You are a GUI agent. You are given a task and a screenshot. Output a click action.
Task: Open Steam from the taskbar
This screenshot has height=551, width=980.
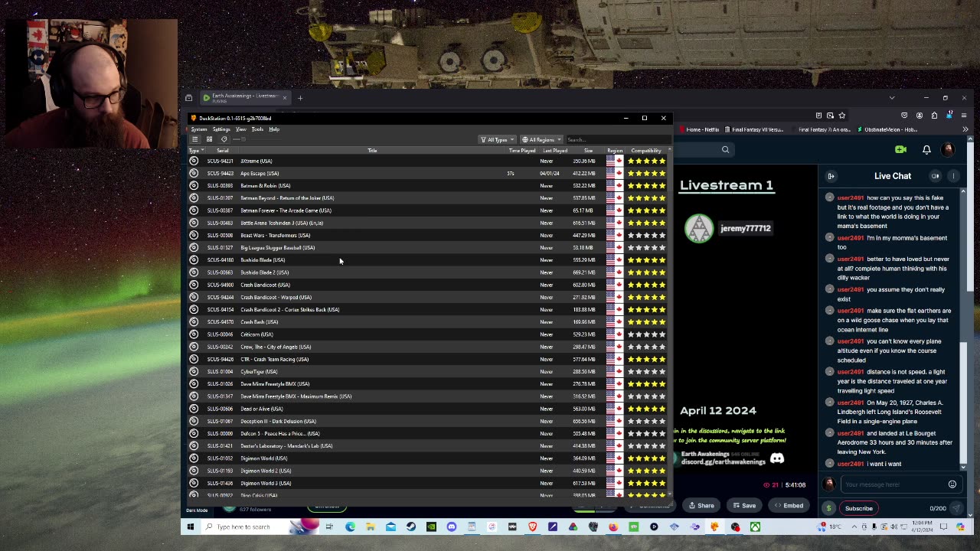coord(410,527)
